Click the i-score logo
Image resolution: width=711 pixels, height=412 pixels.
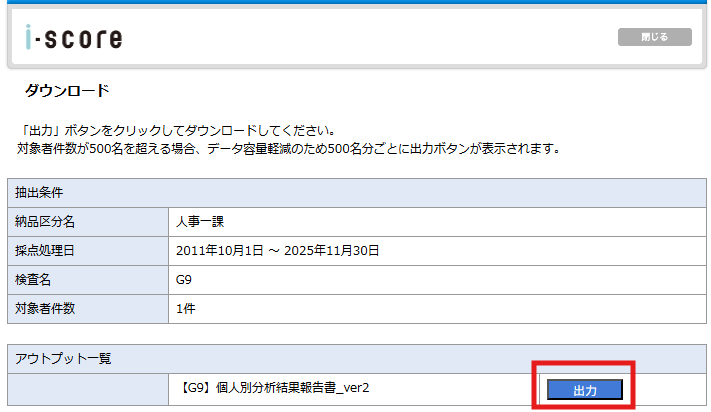point(73,38)
